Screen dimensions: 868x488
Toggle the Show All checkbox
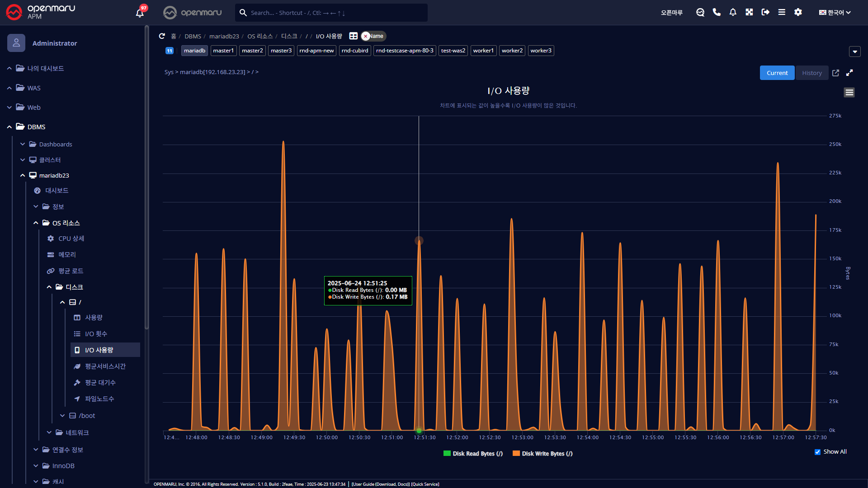tap(817, 452)
